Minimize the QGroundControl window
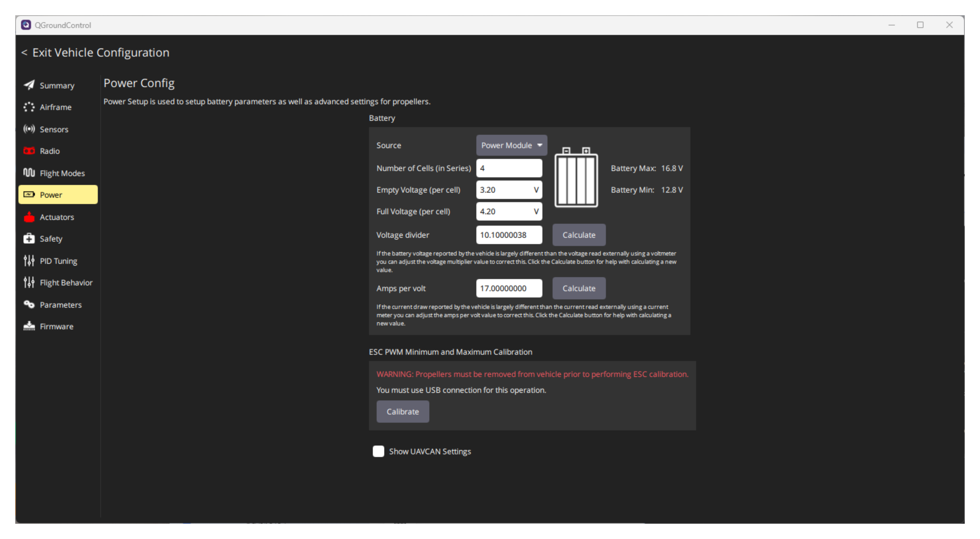This screenshot has height=539, width=980. tap(891, 25)
